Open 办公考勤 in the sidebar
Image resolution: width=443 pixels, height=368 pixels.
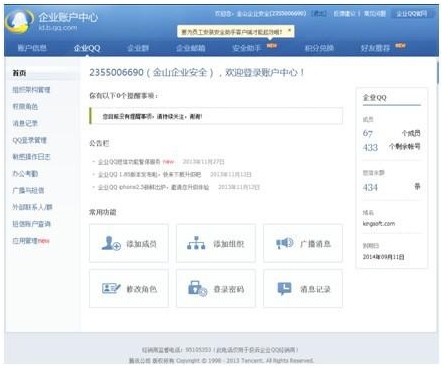(x=25, y=174)
